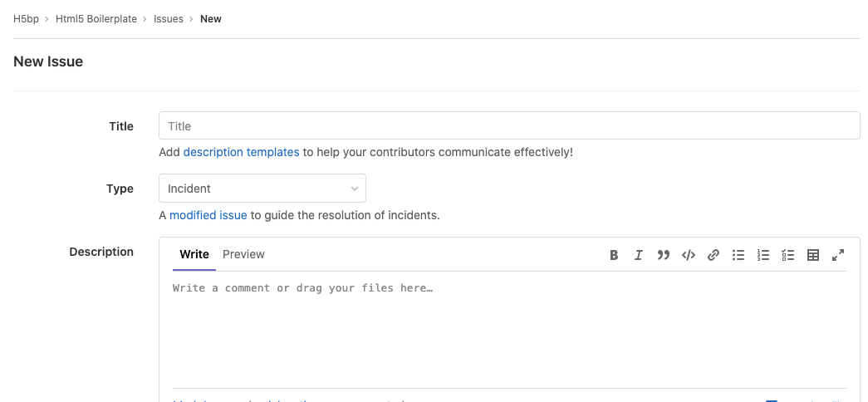Apply italic formatting in description toolbar
The height and width of the screenshot is (402, 868).
639,255
